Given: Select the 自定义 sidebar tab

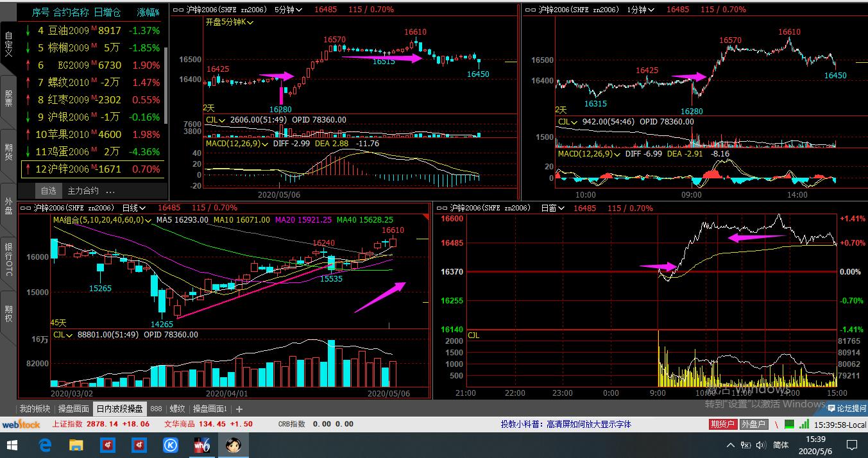Looking at the screenshot, I should 8,45.
